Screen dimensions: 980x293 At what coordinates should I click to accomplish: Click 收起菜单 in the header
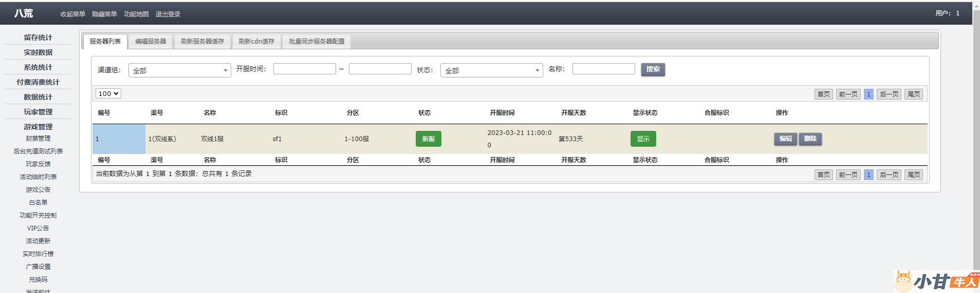(72, 14)
